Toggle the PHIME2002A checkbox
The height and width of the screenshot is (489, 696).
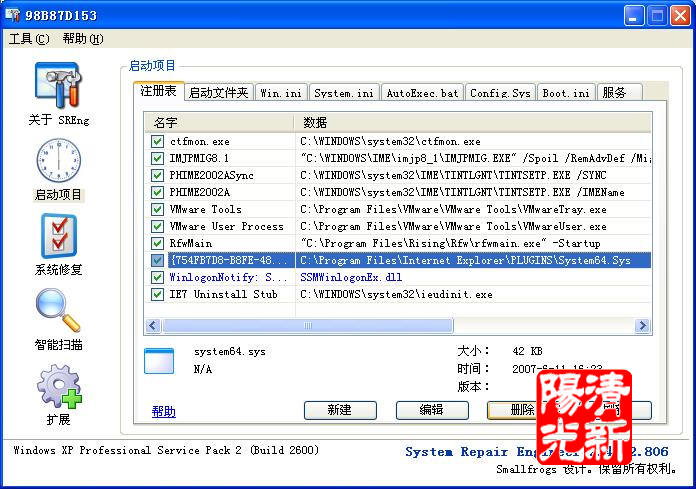coord(157,193)
